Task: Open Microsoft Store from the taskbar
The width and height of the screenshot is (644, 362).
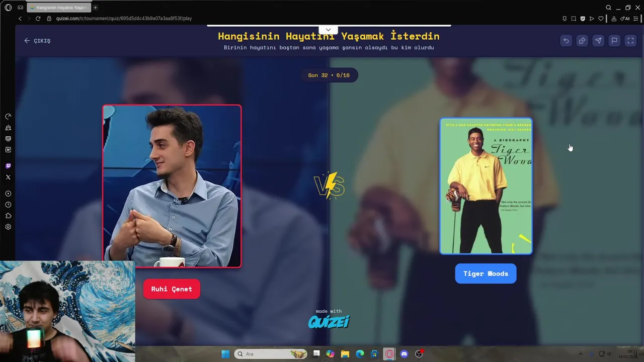Action: pos(374,354)
